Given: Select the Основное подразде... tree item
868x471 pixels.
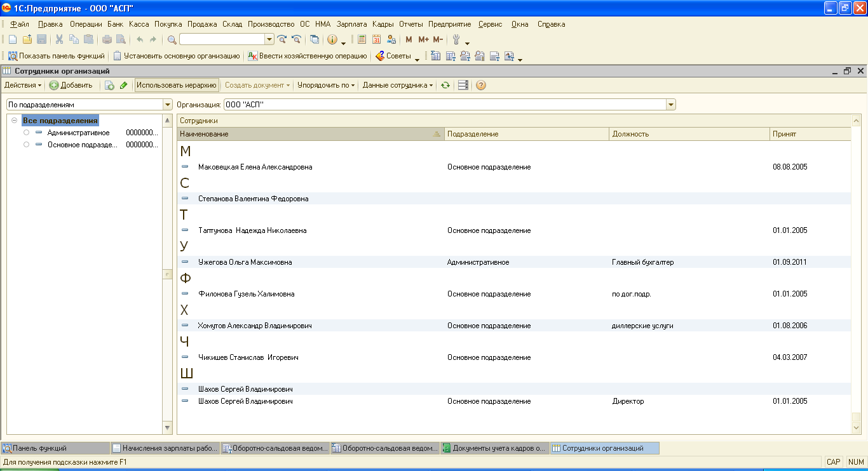Looking at the screenshot, I should pyautogui.click(x=83, y=145).
